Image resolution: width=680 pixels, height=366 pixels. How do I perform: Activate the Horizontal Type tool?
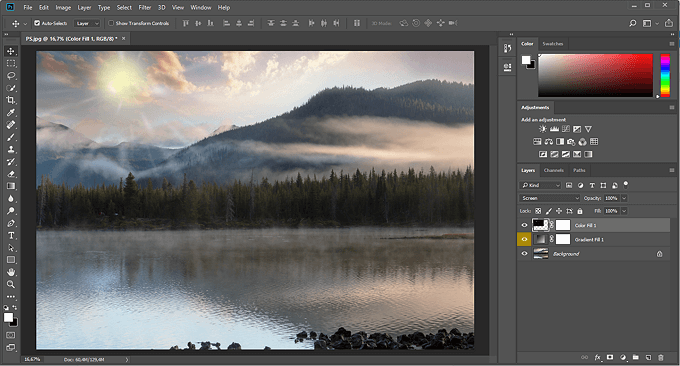click(11, 235)
